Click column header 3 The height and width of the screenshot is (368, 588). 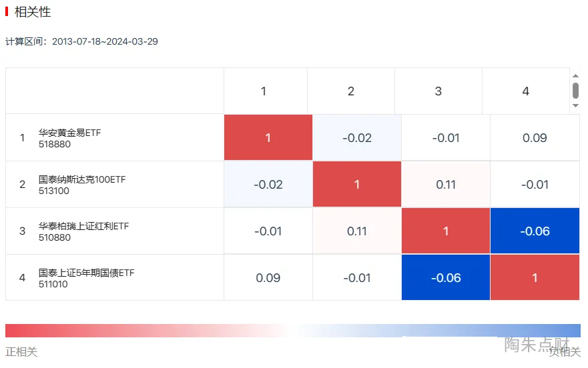point(438,91)
